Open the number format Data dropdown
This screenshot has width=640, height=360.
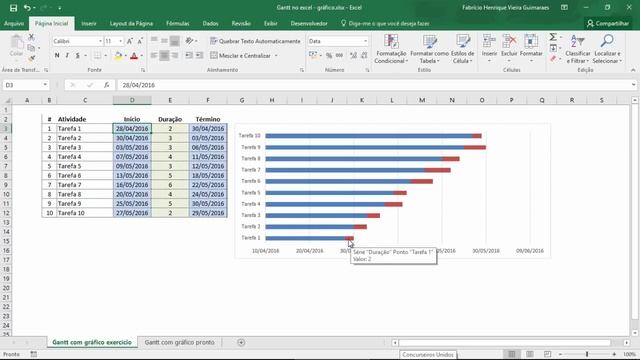tap(365, 41)
